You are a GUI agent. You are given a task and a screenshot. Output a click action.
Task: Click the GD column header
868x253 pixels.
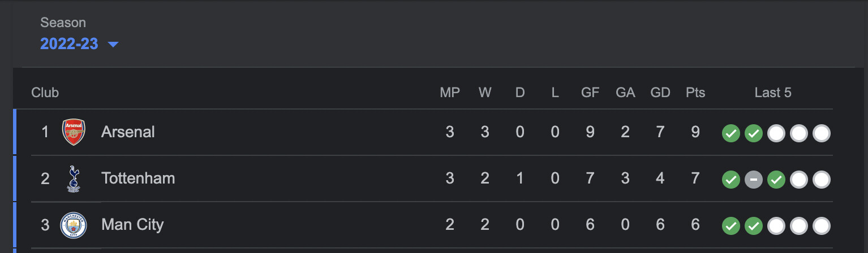(660, 93)
